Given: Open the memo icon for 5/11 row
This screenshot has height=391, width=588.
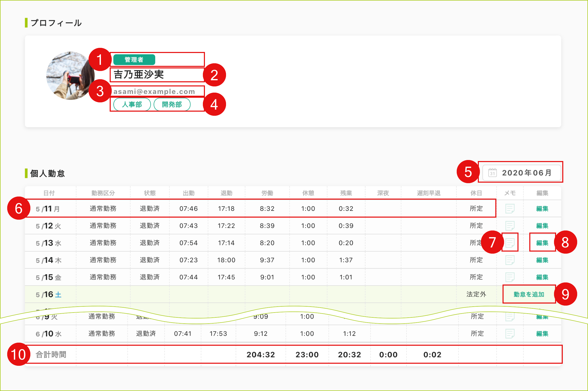Looking at the screenshot, I should tap(510, 209).
